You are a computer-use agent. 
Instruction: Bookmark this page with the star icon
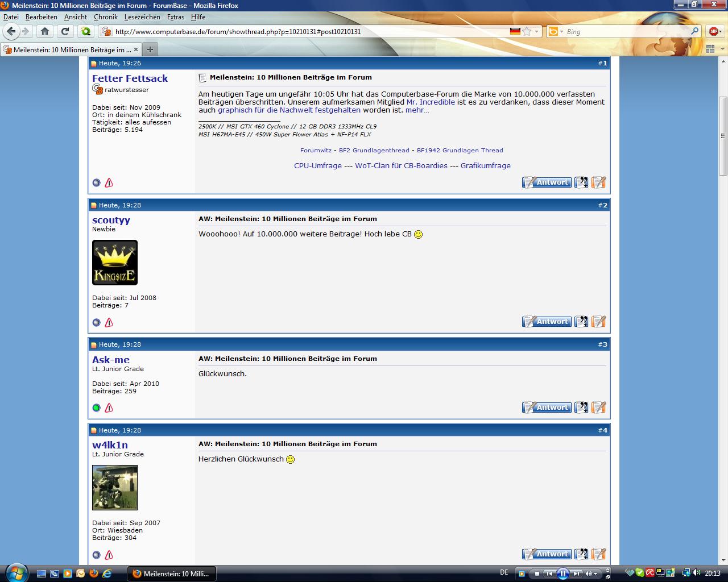pyautogui.click(x=527, y=31)
